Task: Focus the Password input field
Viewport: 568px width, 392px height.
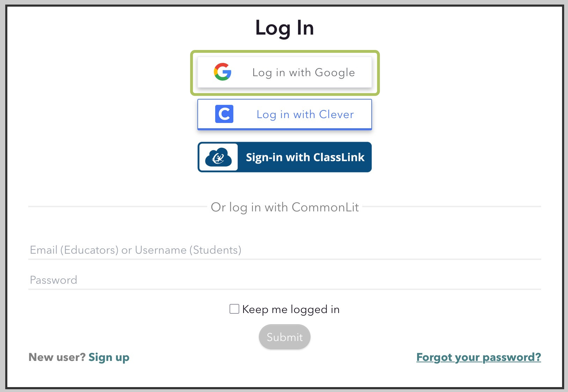Action: tap(285, 280)
